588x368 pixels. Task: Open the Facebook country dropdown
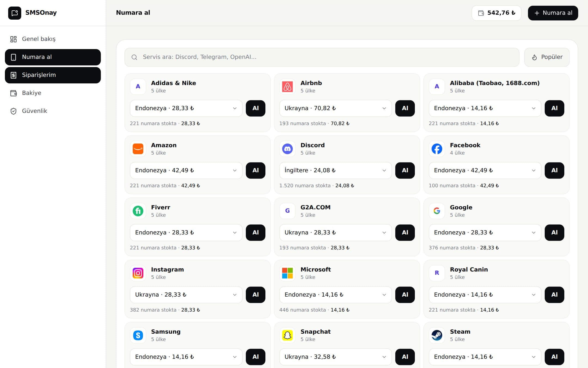485,170
